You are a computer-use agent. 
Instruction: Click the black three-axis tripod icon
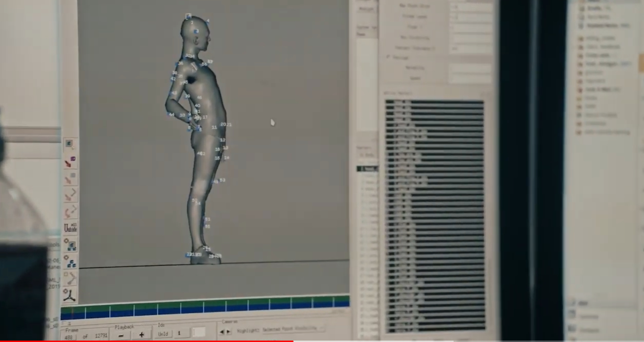pos(70,295)
